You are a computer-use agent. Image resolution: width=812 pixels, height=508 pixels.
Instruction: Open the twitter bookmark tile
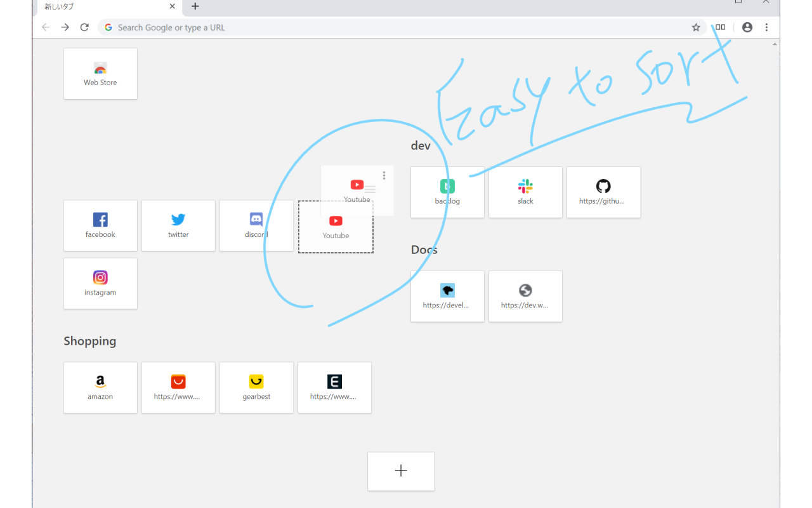click(x=178, y=225)
